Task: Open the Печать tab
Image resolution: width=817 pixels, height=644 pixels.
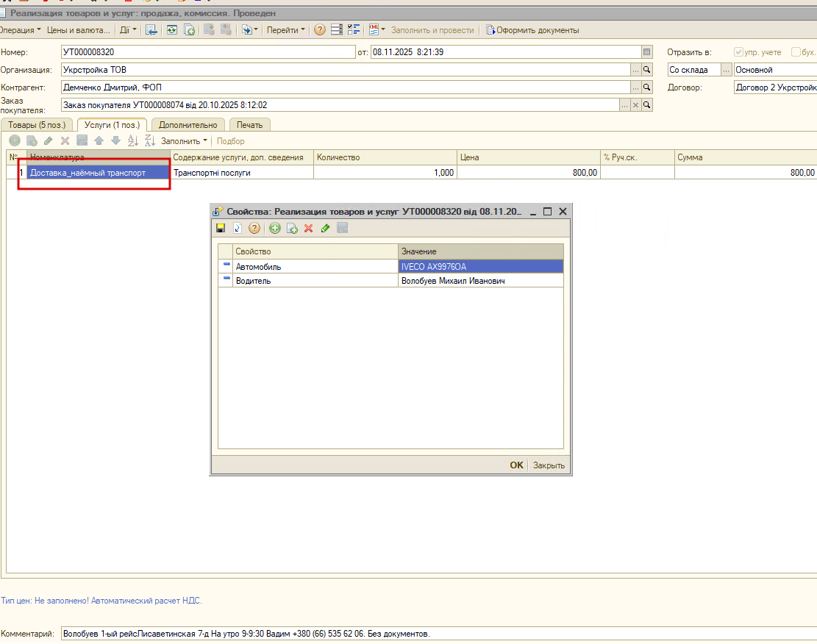Action: (x=249, y=125)
